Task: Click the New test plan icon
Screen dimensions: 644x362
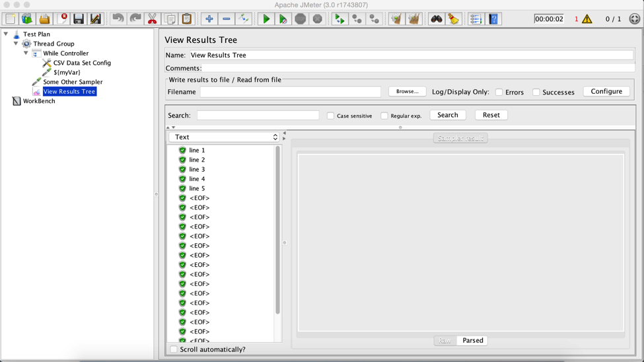Action: (x=11, y=19)
